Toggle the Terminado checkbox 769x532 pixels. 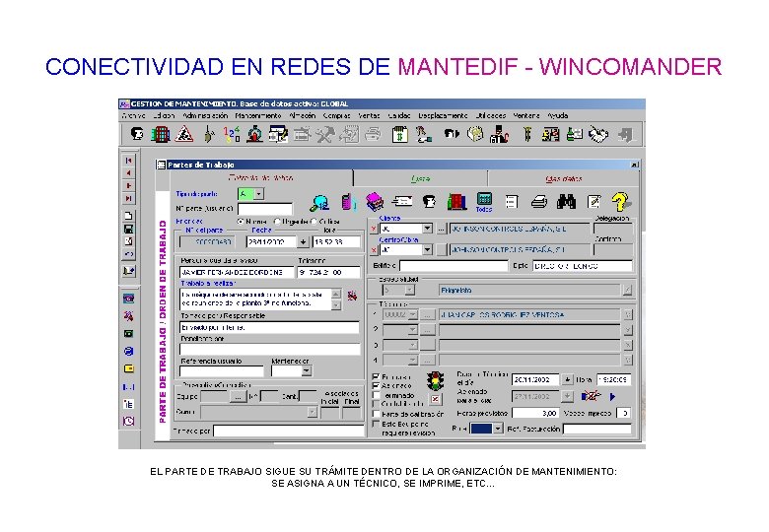point(377,395)
